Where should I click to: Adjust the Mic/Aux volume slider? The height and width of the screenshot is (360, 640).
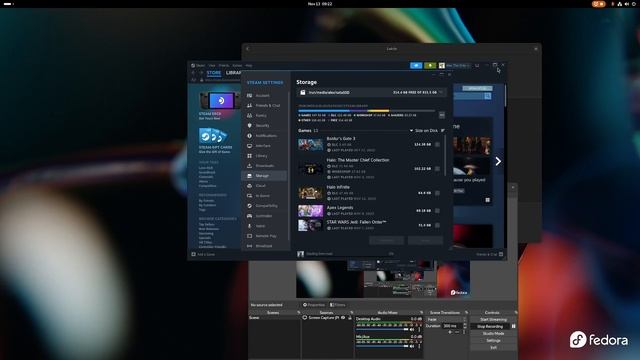coord(382,346)
